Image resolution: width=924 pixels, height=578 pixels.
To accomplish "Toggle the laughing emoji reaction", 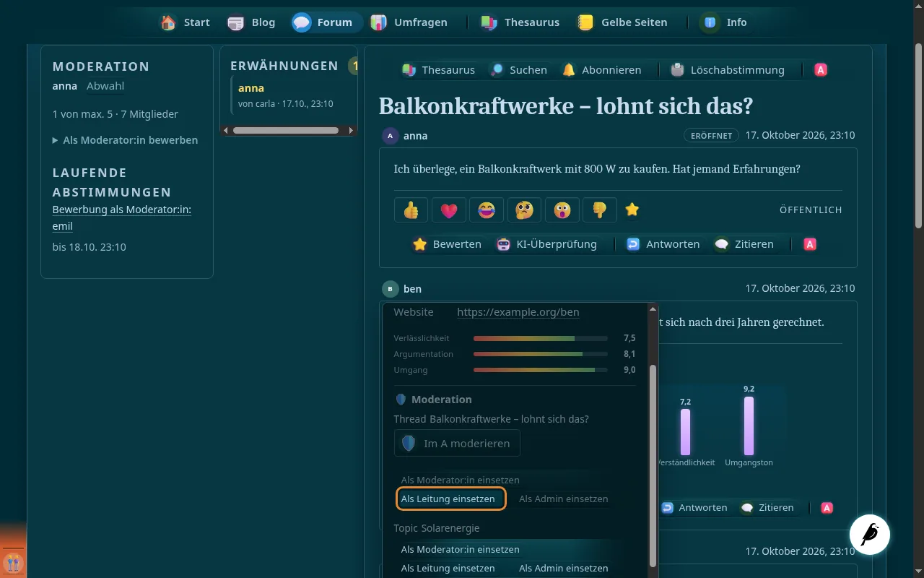I will click(487, 210).
